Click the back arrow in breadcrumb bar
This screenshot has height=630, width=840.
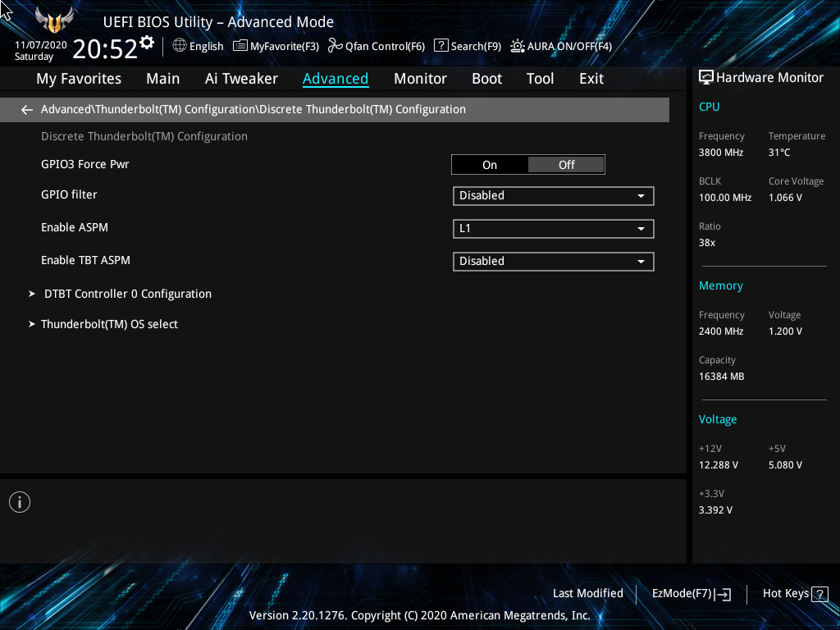pos(27,110)
